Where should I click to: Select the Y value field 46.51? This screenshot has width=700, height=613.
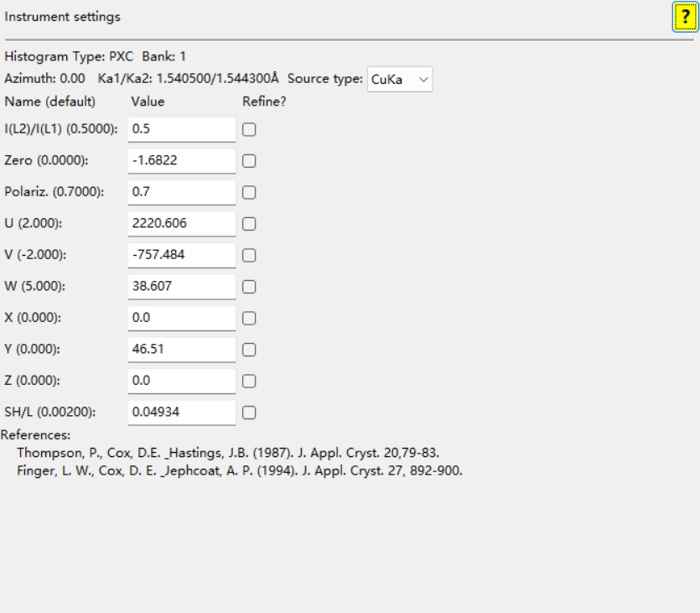(x=182, y=350)
